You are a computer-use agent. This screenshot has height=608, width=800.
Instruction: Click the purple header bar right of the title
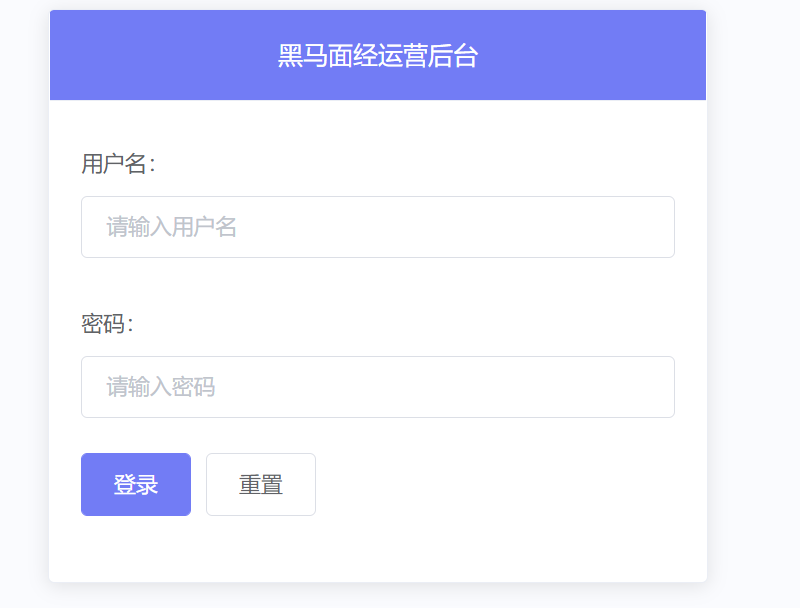pos(600,56)
